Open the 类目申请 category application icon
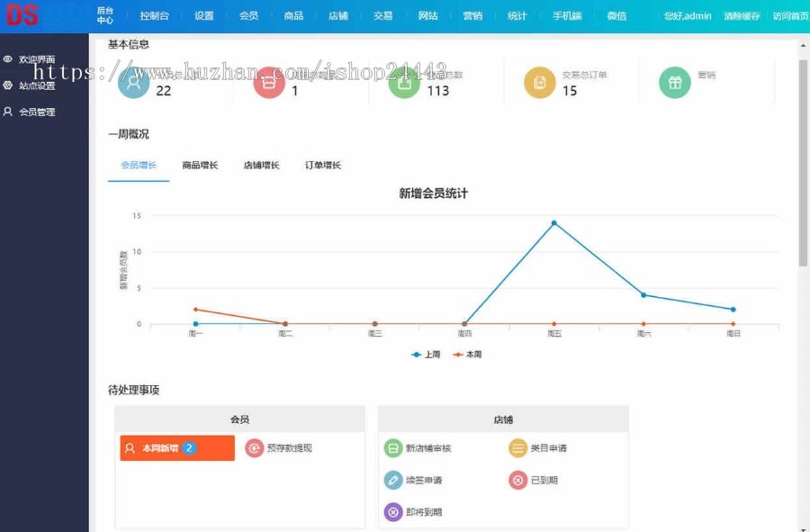This screenshot has height=532, width=810. (x=517, y=447)
